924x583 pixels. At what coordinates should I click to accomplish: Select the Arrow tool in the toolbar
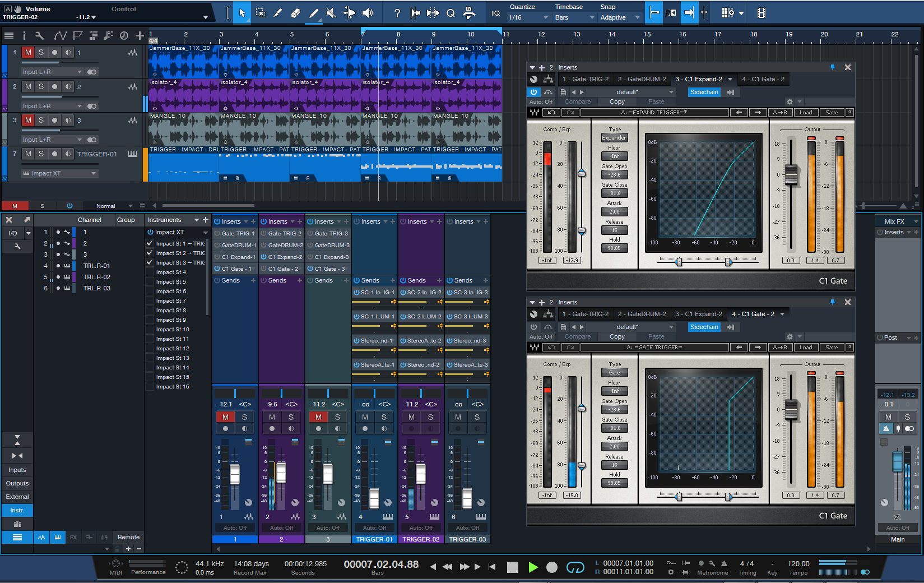(x=242, y=13)
